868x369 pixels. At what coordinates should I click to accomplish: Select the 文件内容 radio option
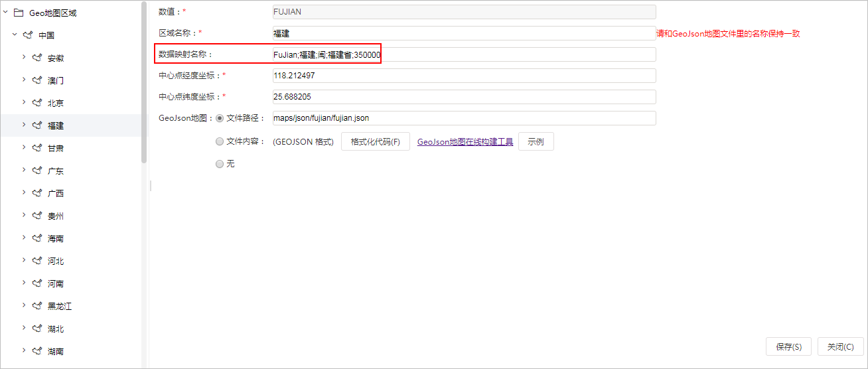point(220,141)
